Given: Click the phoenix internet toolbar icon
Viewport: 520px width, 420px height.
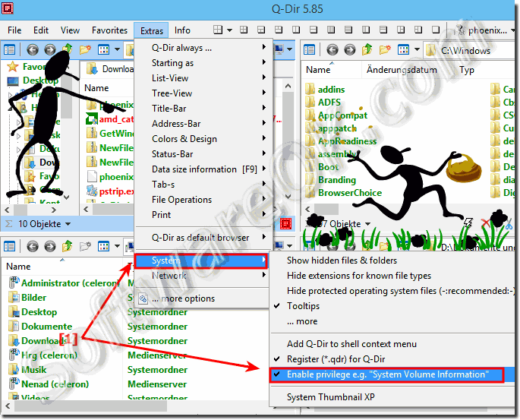Looking at the screenshot, I should [459, 30].
